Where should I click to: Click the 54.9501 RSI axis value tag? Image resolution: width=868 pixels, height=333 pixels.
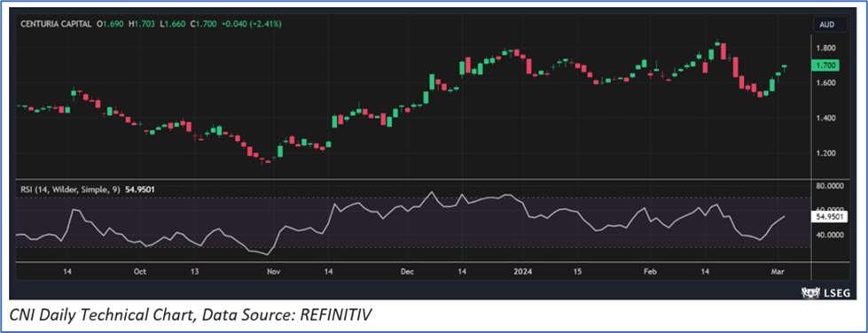[x=829, y=217]
